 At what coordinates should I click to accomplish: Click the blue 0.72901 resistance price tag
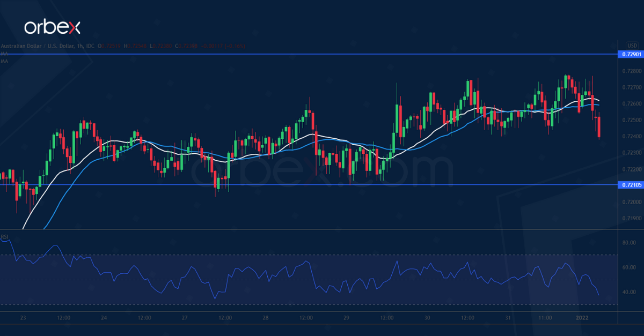pyautogui.click(x=631, y=54)
